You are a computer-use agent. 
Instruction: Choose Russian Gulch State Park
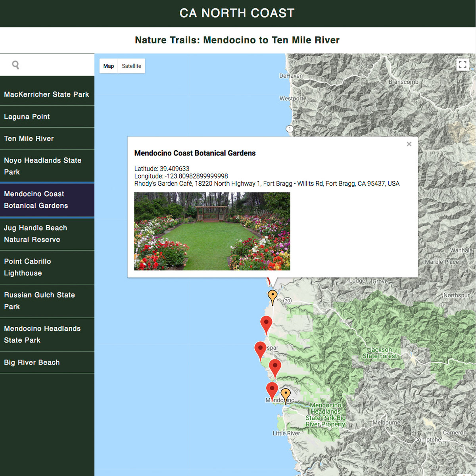pos(47,301)
